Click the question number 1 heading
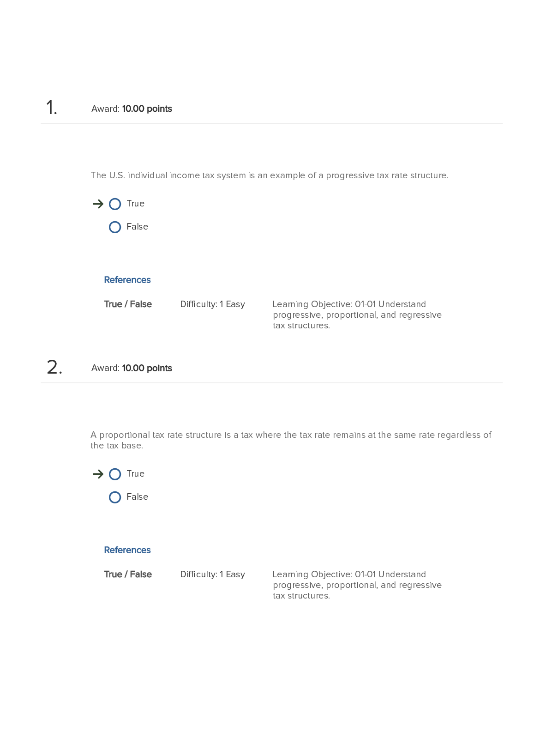The height and width of the screenshot is (756, 534). click(52, 108)
